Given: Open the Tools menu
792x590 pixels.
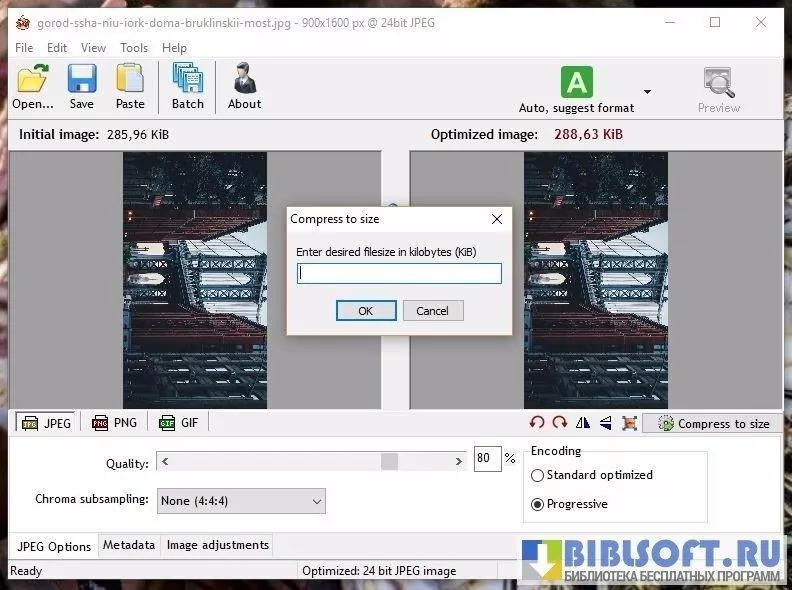Looking at the screenshot, I should [x=133, y=47].
